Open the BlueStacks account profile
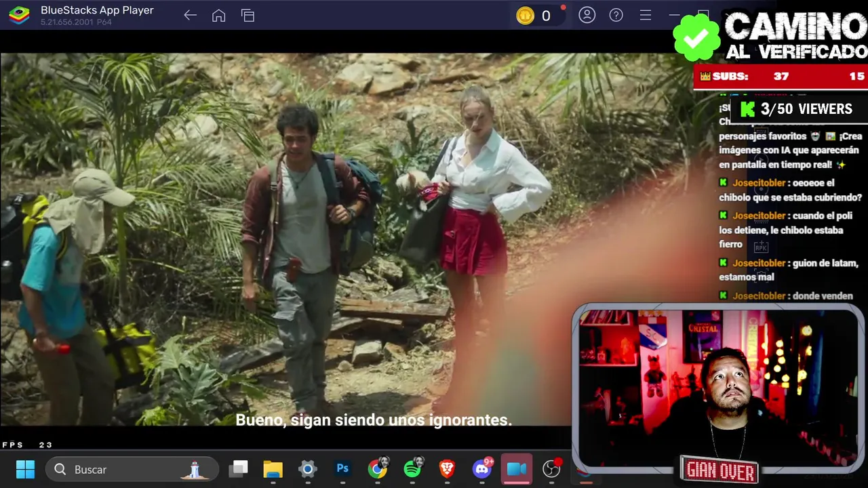 pyautogui.click(x=587, y=15)
